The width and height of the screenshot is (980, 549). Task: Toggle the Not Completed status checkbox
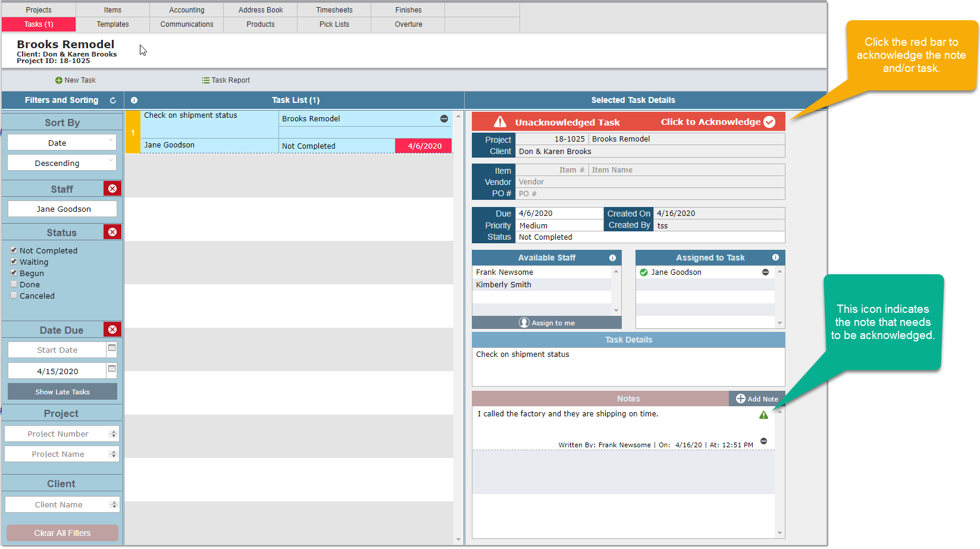click(14, 250)
